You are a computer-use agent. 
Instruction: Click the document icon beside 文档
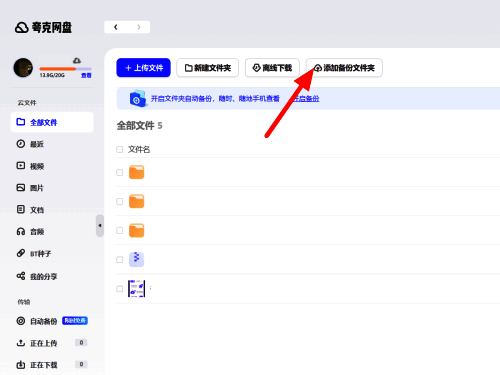(x=21, y=209)
